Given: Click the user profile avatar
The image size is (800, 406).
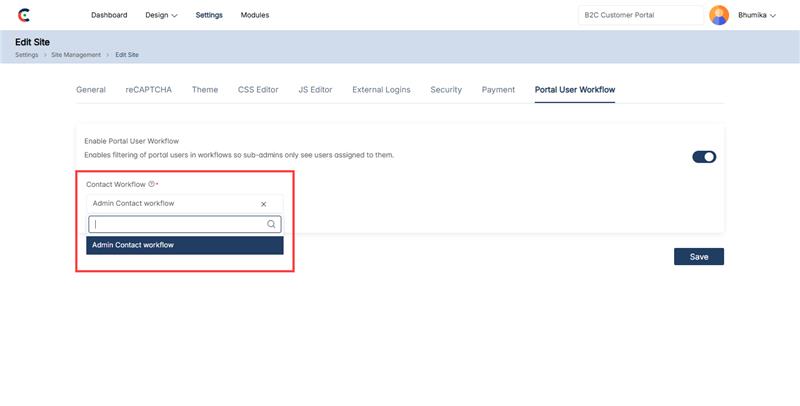Looking at the screenshot, I should (718, 15).
